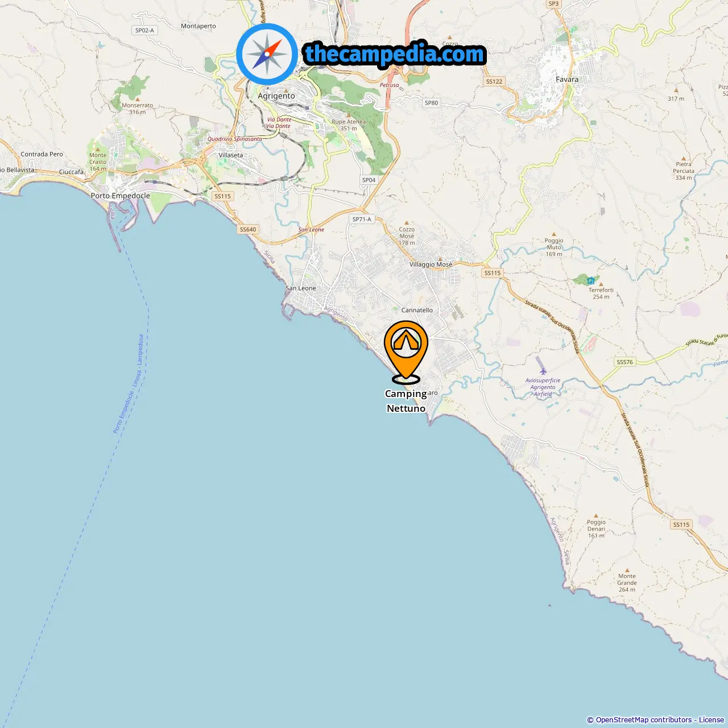This screenshot has height=728, width=728.
Task: Click the SS576 road shield
Action: [624, 362]
